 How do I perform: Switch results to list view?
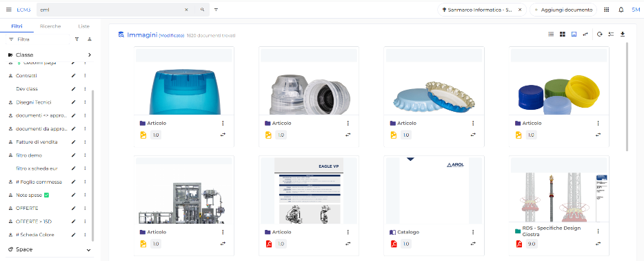pyautogui.click(x=551, y=35)
